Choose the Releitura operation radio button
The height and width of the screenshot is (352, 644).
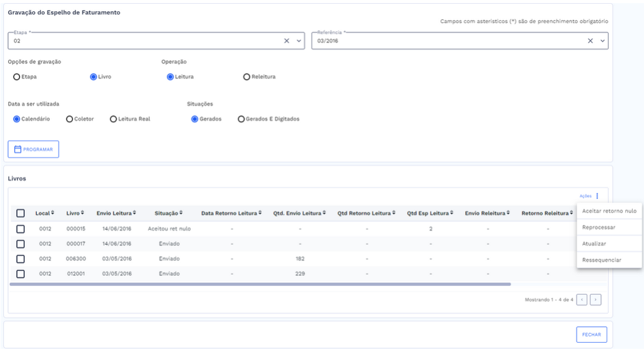[247, 77]
